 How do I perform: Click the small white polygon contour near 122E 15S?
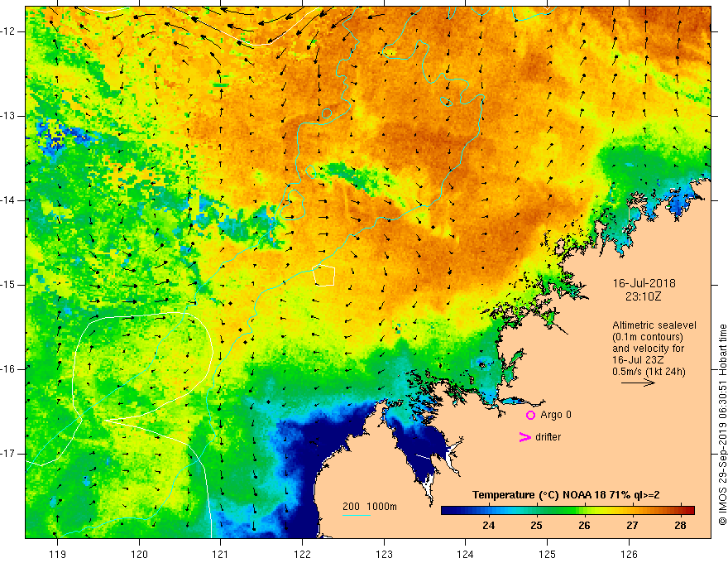324,276
